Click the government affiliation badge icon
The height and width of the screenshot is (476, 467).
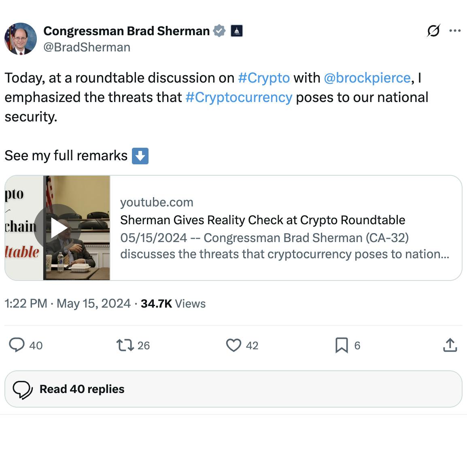[x=237, y=31]
